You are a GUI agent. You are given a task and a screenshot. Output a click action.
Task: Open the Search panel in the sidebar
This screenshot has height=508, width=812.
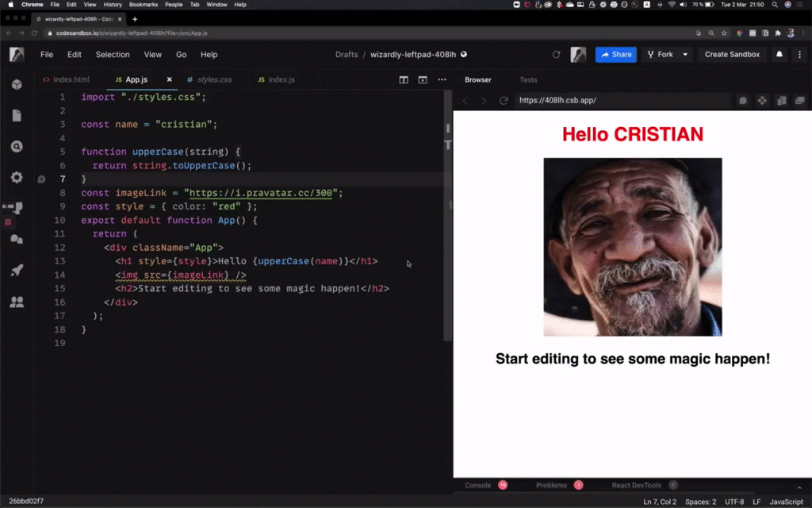pyautogui.click(x=17, y=144)
